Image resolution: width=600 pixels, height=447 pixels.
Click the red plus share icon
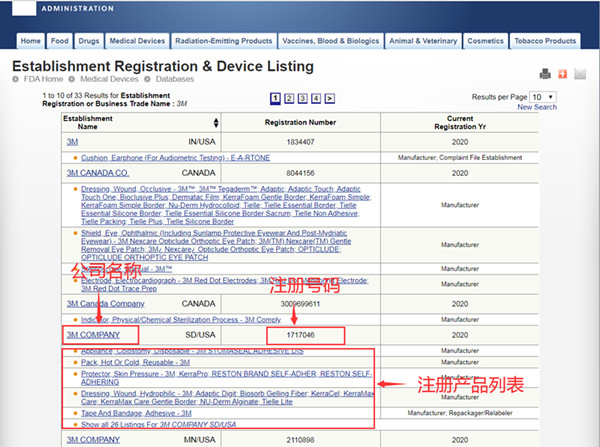(x=563, y=74)
